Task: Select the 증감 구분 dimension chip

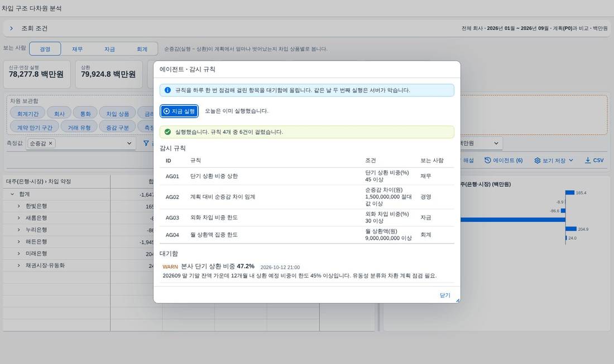Action: (117, 128)
